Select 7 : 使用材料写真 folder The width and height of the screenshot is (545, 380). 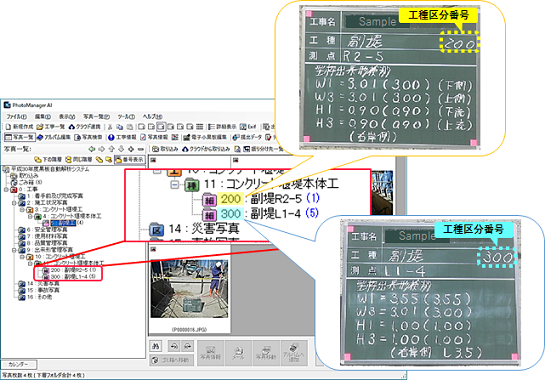(43, 236)
